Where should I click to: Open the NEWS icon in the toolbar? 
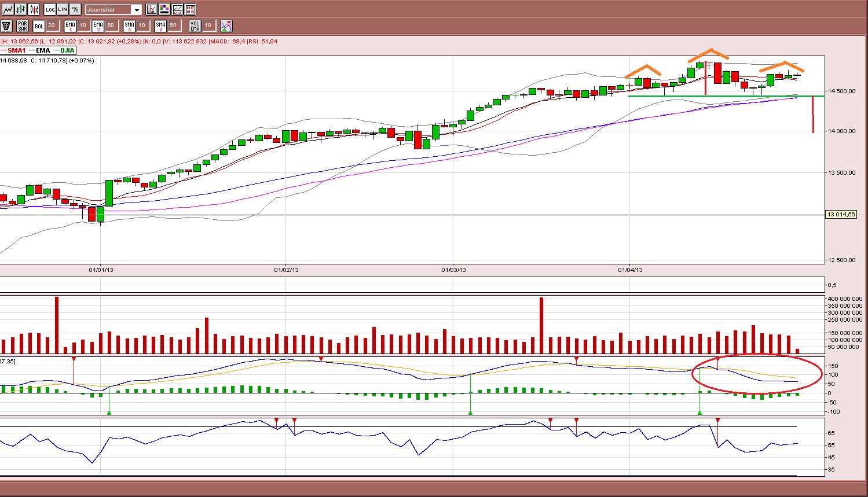coord(190,9)
